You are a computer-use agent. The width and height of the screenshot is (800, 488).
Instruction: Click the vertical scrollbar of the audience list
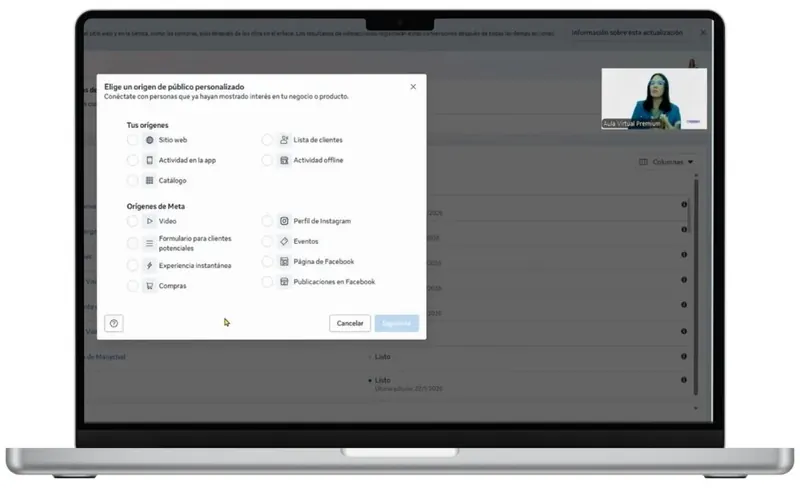(696, 284)
